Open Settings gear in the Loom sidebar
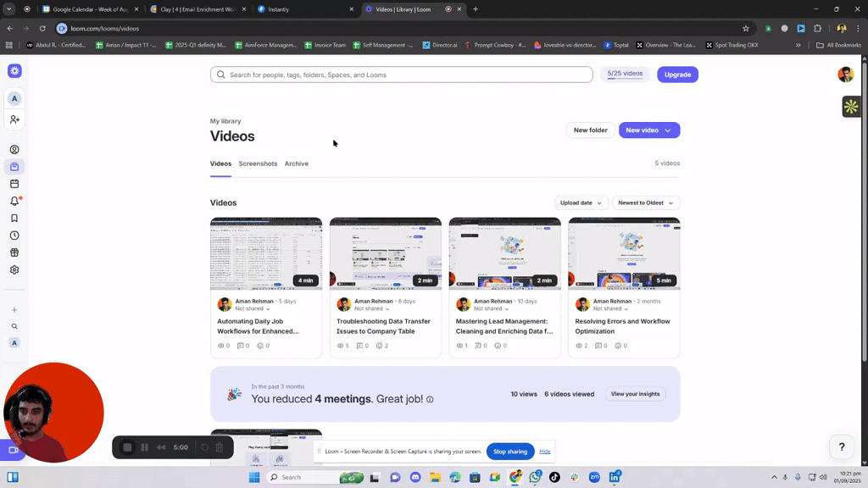 pos(14,269)
